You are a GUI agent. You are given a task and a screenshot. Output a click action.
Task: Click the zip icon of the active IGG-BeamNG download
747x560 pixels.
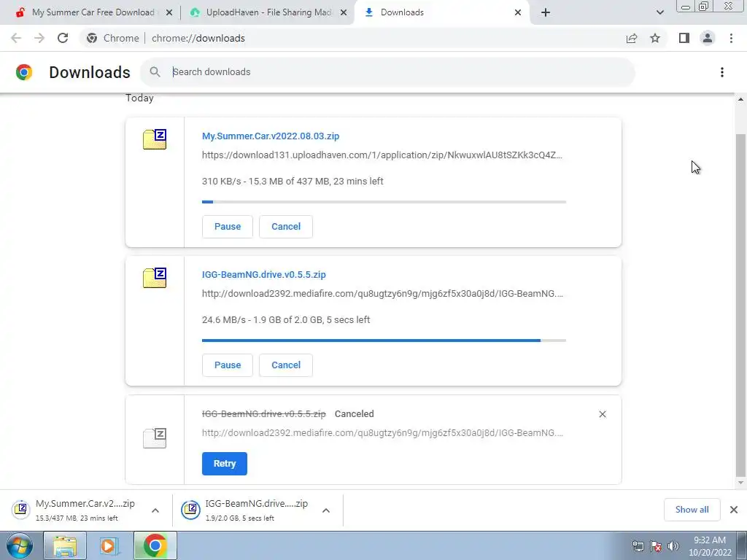(155, 278)
